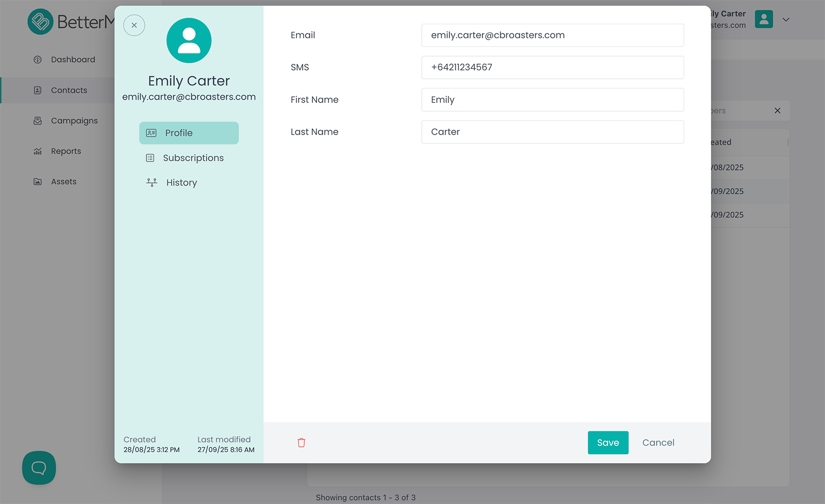The height and width of the screenshot is (504, 825).
Task: Click the Email input field
Action: coord(552,35)
